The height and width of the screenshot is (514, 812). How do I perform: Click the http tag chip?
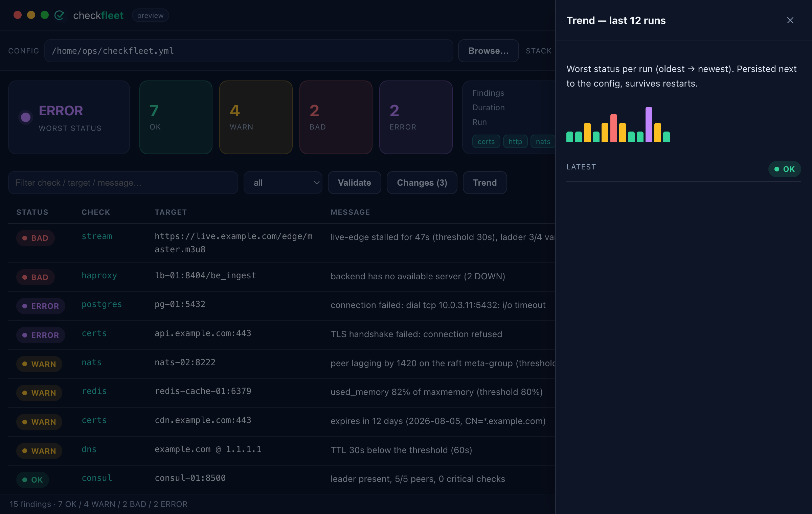coord(515,142)
